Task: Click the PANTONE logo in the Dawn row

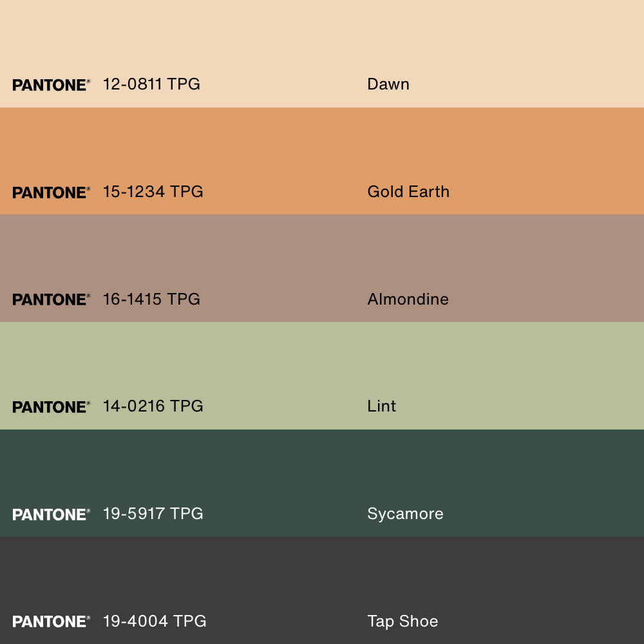Action: click(51, 85)
